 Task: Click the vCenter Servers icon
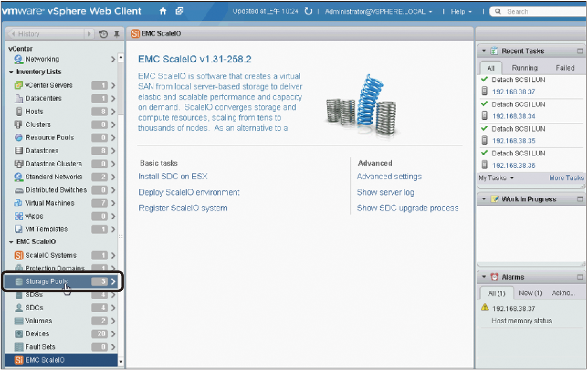tap(19, 86)
